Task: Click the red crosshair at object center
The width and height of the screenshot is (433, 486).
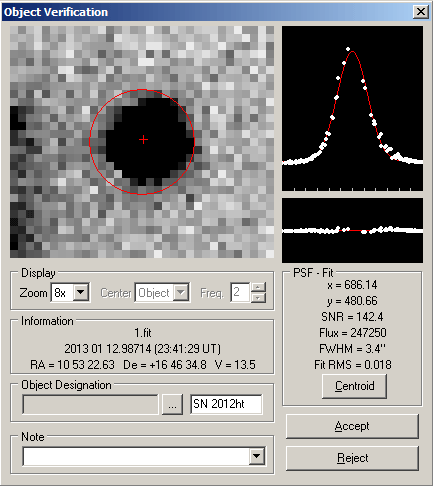Action: point(143,139)
